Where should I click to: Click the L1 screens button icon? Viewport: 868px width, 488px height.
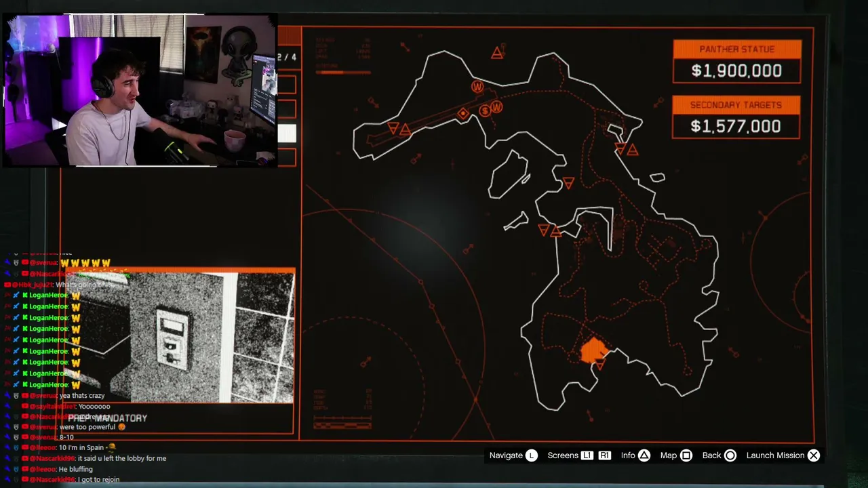pos(587,455)
